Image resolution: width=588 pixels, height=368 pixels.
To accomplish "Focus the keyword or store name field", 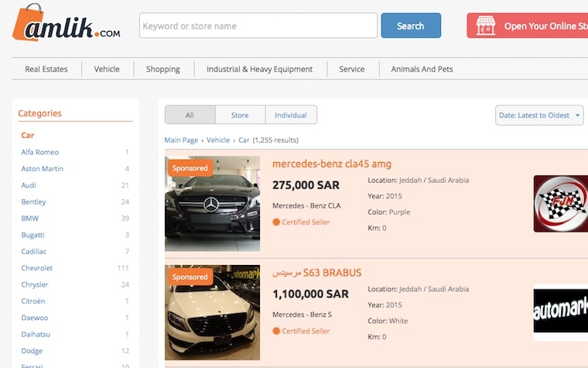I will tap(258, 26).
